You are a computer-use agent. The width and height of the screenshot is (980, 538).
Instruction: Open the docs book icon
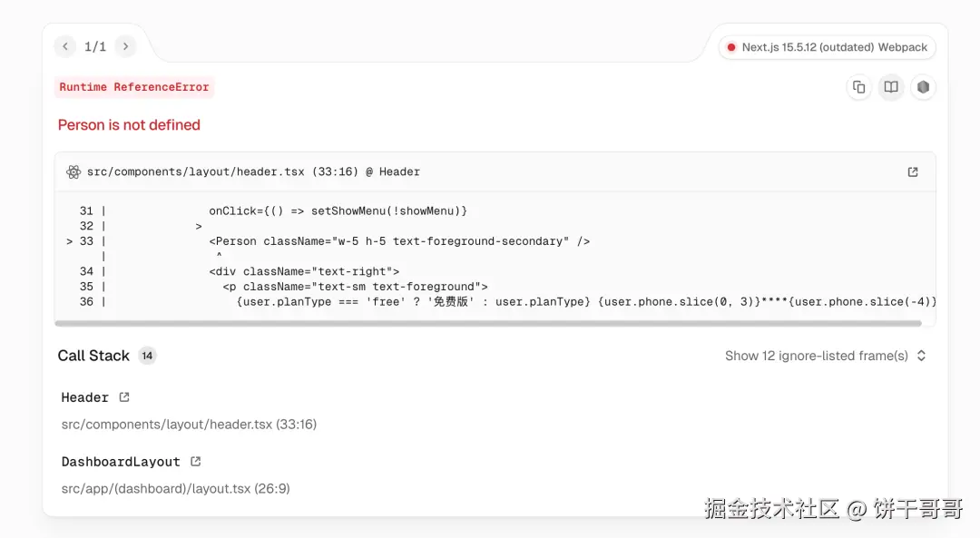[x=891, y=87]
